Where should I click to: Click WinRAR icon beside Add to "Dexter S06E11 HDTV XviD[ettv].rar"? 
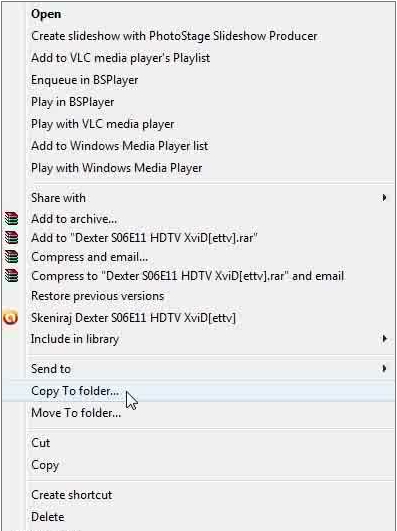point(12,238)
